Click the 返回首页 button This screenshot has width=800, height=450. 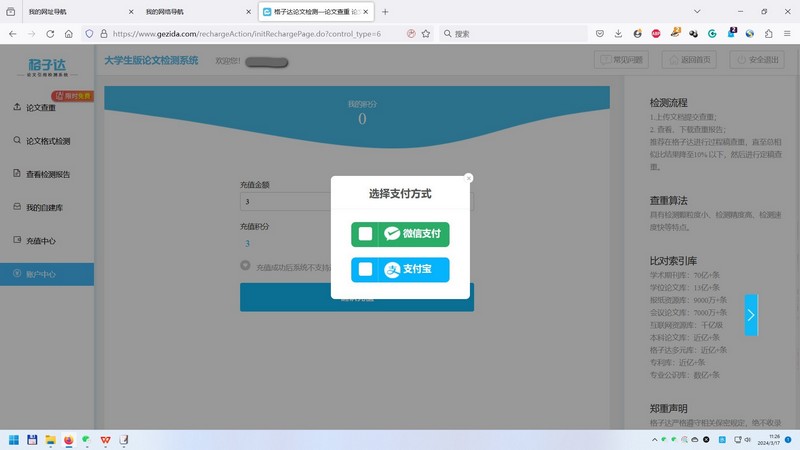690,60
